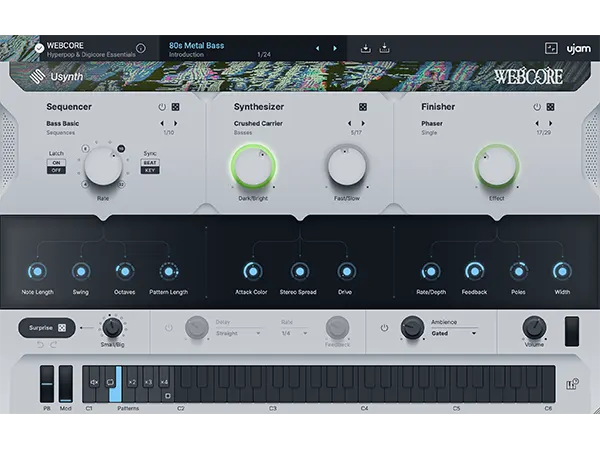Screen dimensions: 600x450
Task: Toggle Ambience power button
Action: tap(384, 328)
